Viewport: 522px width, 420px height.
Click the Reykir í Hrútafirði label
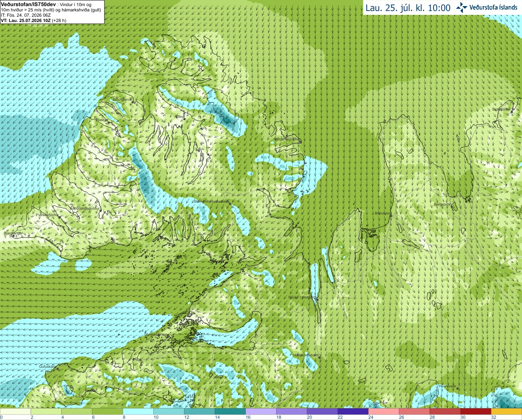coord(302,297)
